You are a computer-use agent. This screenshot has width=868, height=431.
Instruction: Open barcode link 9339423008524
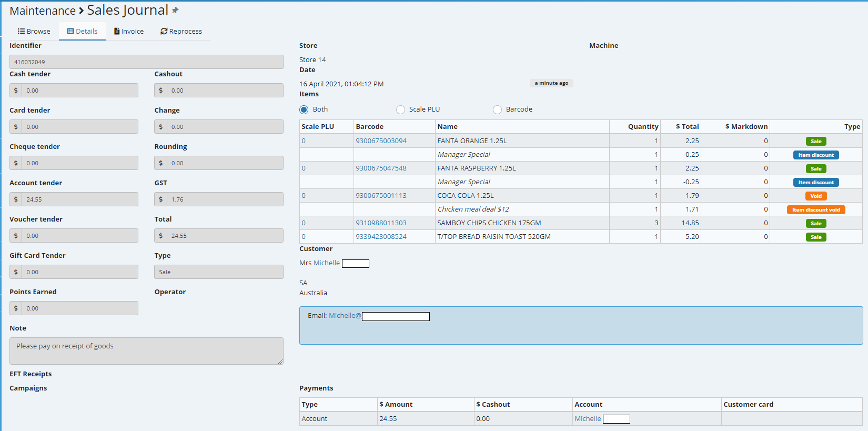click(381, 237)
